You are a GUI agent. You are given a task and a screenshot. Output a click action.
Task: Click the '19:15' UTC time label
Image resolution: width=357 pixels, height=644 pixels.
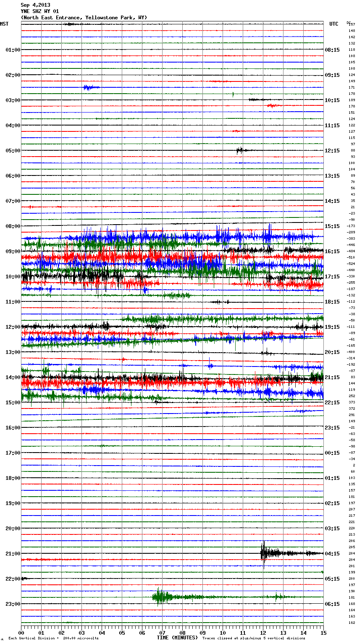point(332,327)
